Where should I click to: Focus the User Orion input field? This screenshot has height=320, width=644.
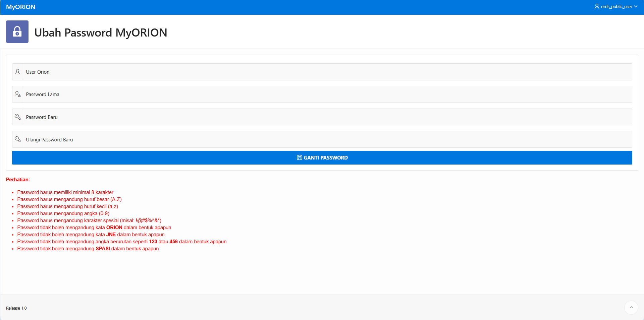point(327,72)
